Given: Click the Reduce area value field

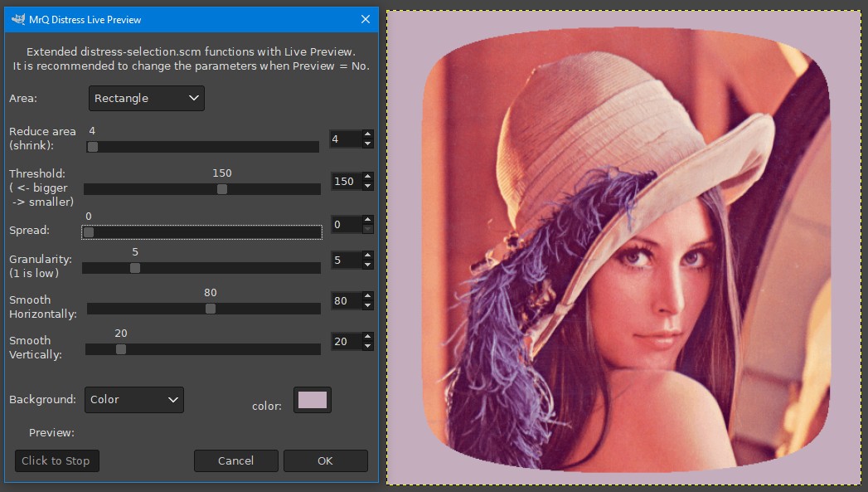Looking at the screenshot, I should coord(346,139).
